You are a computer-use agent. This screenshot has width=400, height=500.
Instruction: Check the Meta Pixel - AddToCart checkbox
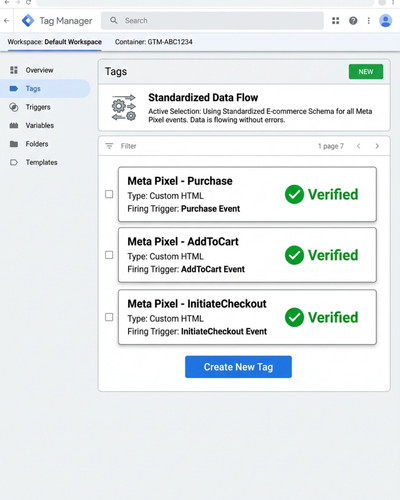tap(109, 255)
